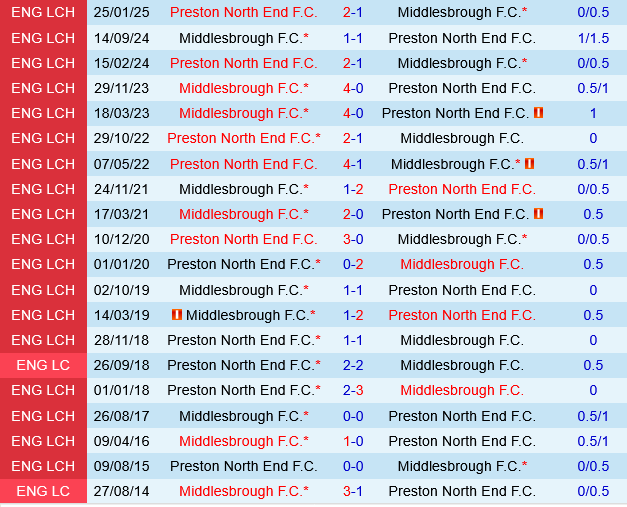Click the 3-1 score from 27/08/14
627x507 pixels.
pos(353,491)
